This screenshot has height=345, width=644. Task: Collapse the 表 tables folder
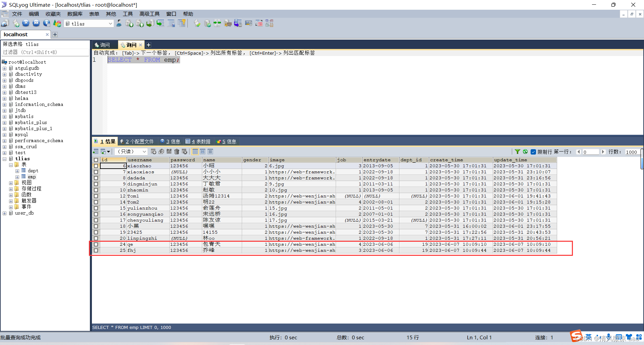tap(11, 165)
